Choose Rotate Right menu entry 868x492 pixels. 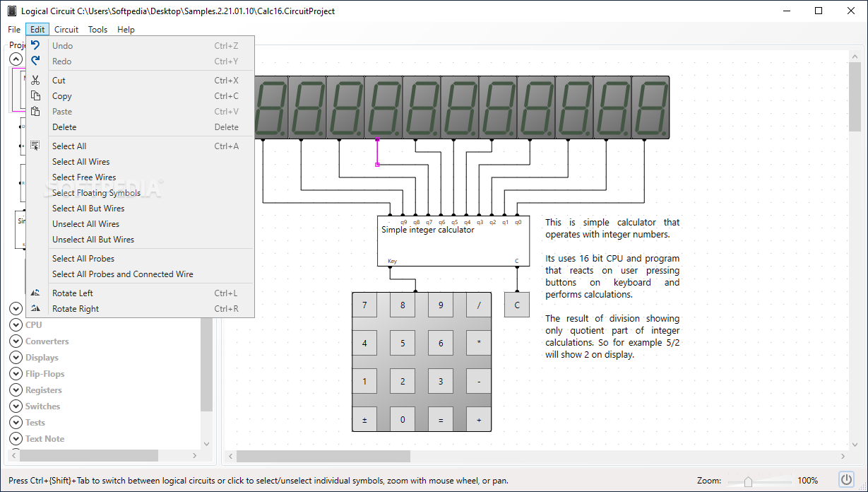pos(140,308)
